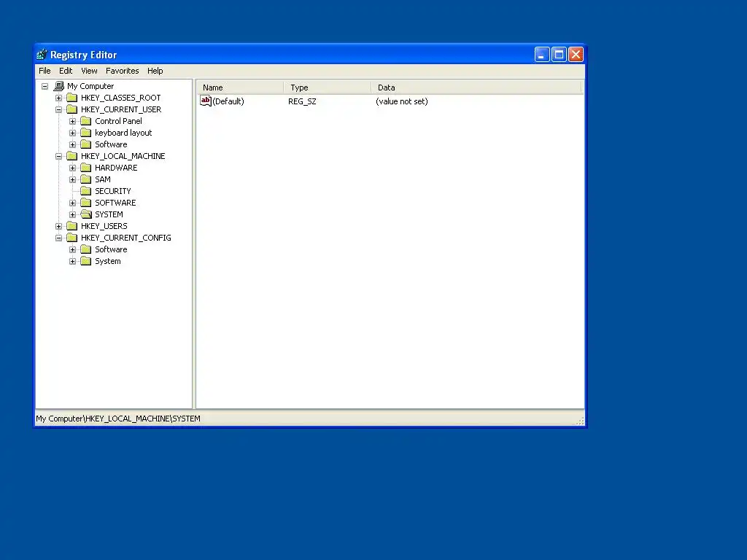Viewport: 747px width, 560px height.
Task: Select the HKEY_LOCAL_MACHINE label
Action: coord(123,156)
